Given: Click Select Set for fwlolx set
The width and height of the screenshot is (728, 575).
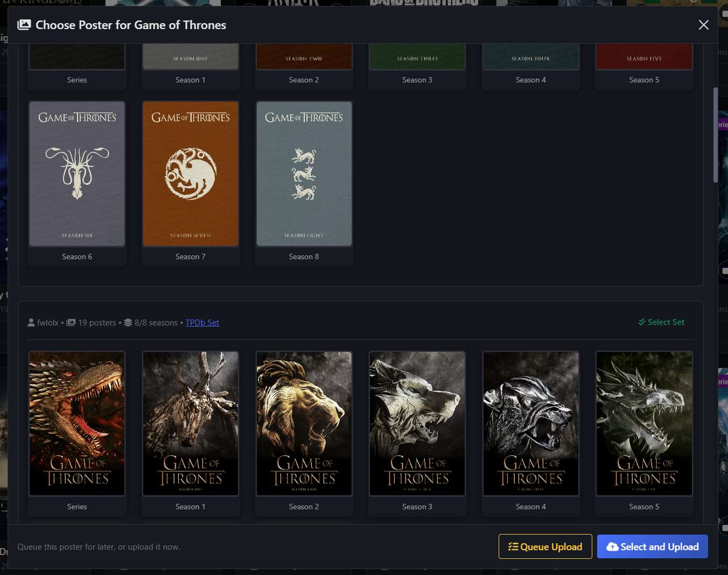Looking at the screenshot, I should click(661, 322).
